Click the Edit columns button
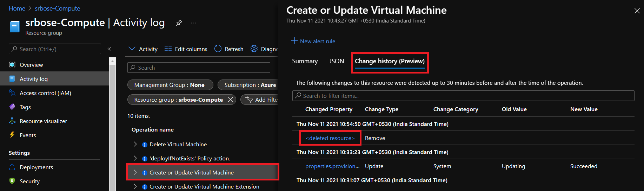Image resolution: width=644 pixels, height=191 pixels. tap(186, 49)
